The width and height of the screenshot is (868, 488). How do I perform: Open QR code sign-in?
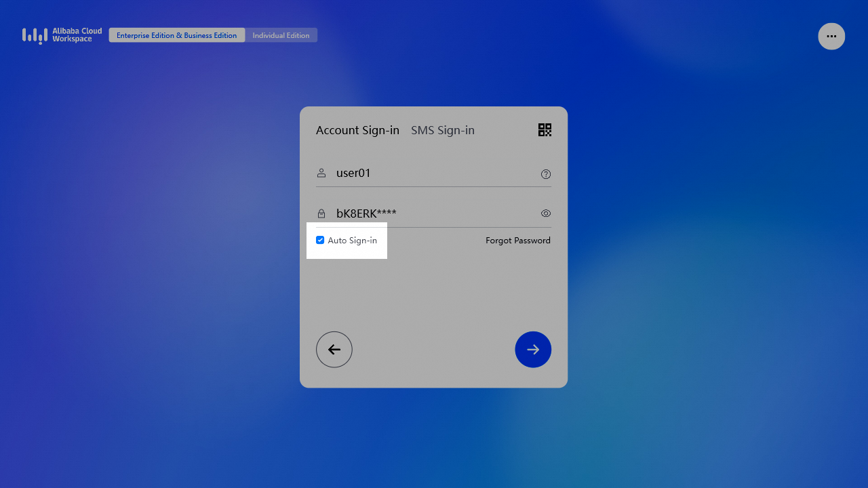545,130
